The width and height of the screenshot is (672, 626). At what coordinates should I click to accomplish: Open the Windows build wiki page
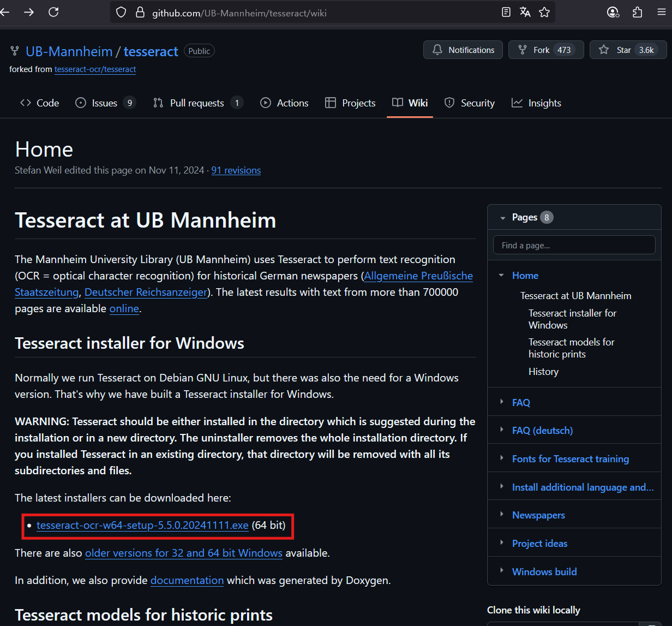(544, 572)
